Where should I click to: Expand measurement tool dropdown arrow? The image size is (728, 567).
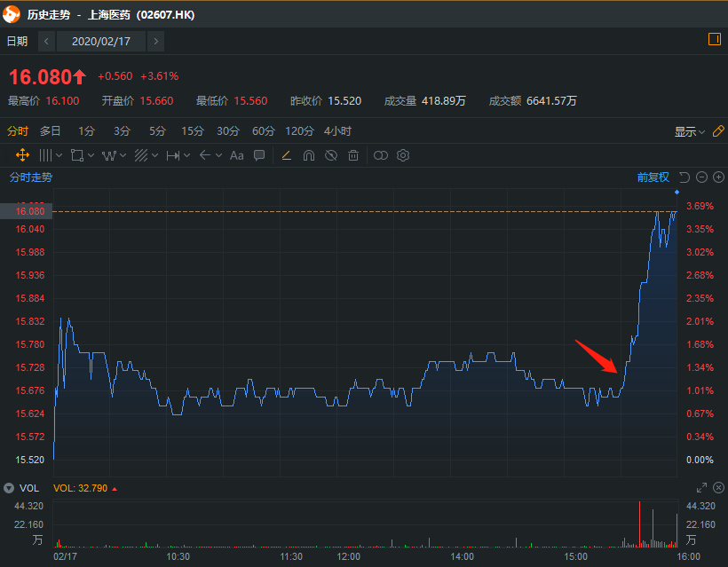187,155
